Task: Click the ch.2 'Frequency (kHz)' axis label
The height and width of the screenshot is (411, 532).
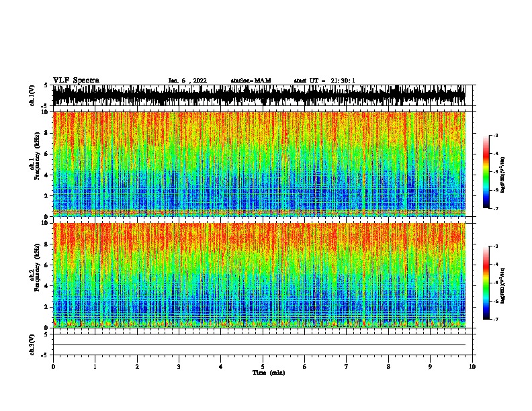Action: tap(37, 267)
